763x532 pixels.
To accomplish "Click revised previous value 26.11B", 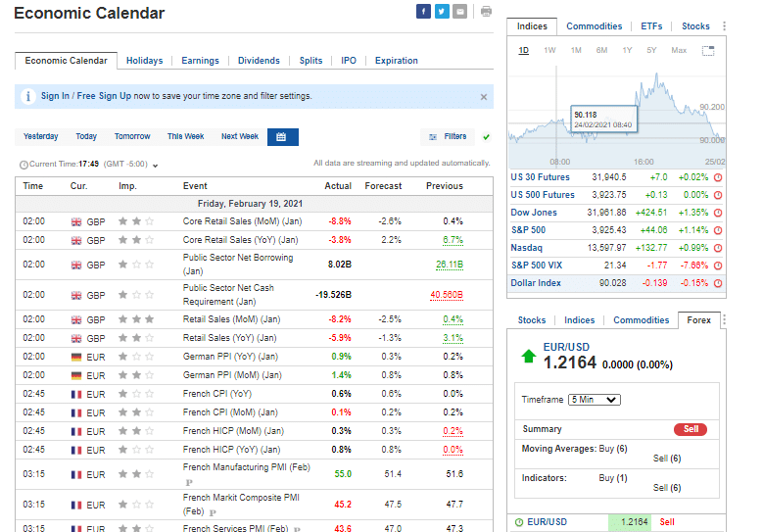I will (450, 265).
